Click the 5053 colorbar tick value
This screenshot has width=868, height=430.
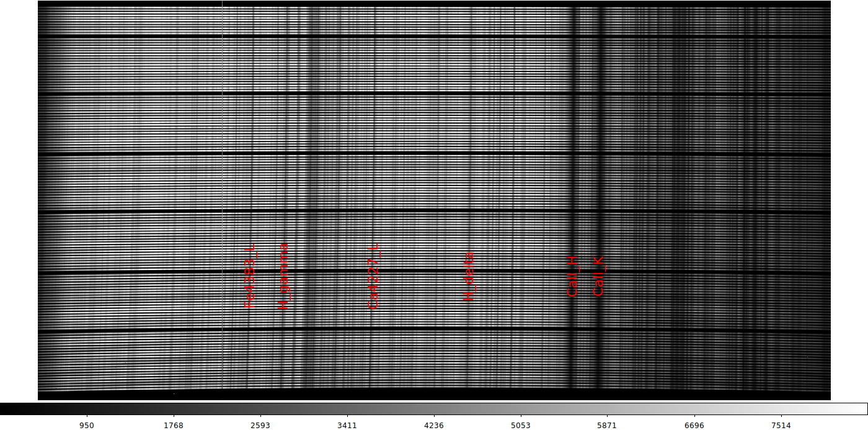(x=521, y=425)
